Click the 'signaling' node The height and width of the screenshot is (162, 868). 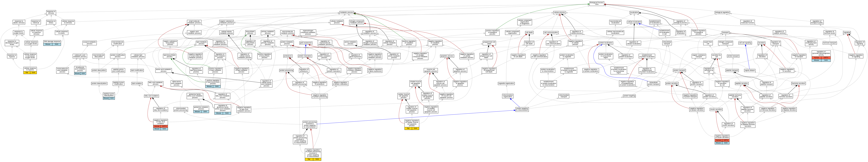point(847,33)
